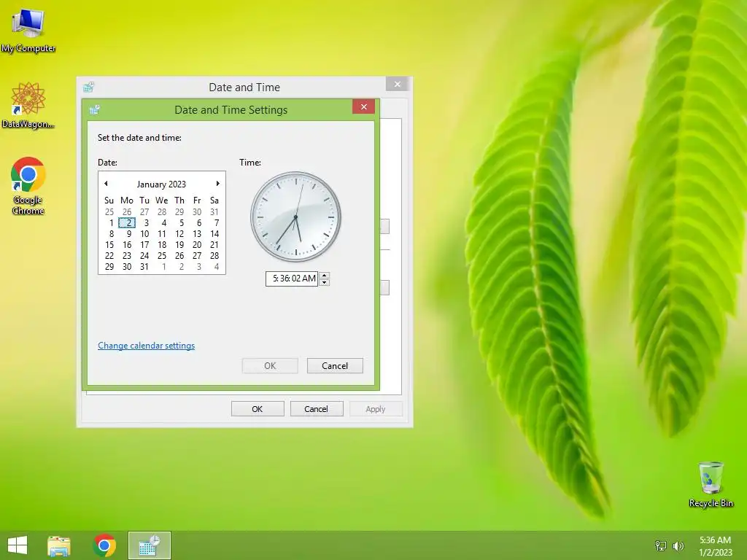Select January 21 in the calendar
This screenshot has height=560, width=747.
(x=214, y=245)
